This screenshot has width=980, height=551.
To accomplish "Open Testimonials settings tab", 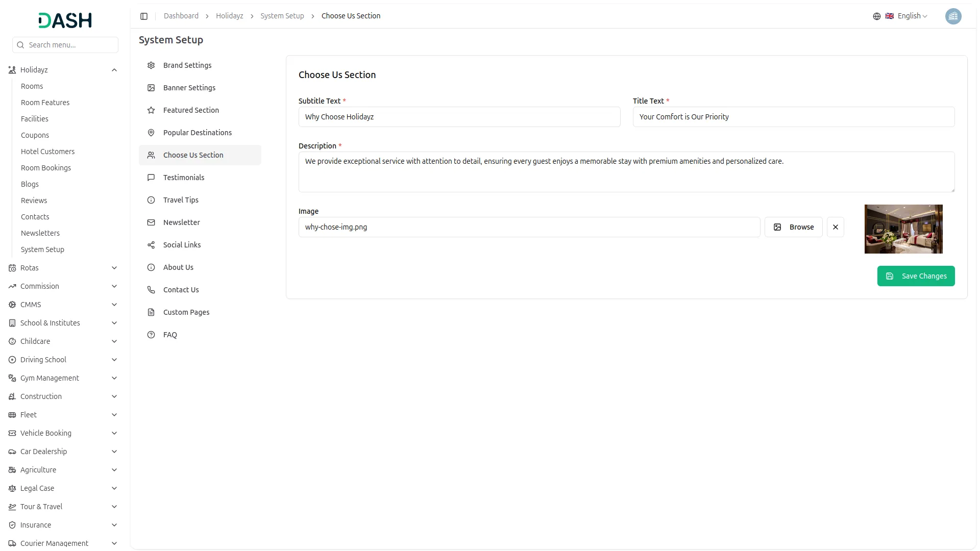I will pos(184,178).
